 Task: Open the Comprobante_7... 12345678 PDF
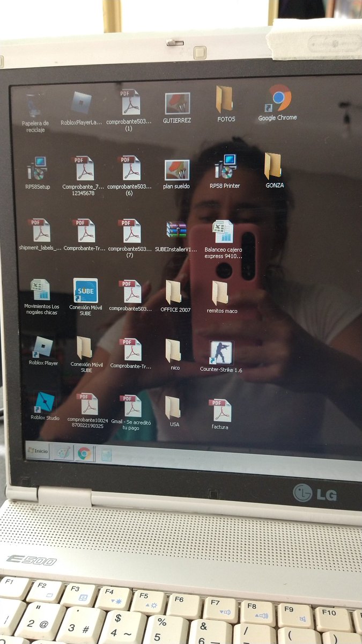pyautogui.click(x=84, y=168)
